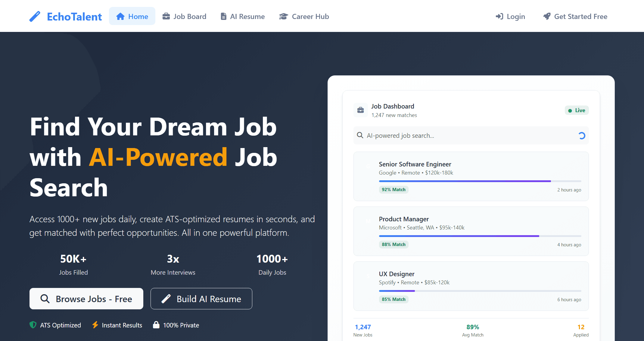This screenshot has height=341, width=644.
Task: Click the magnifier icon in job search
Action: coord(360,135)
